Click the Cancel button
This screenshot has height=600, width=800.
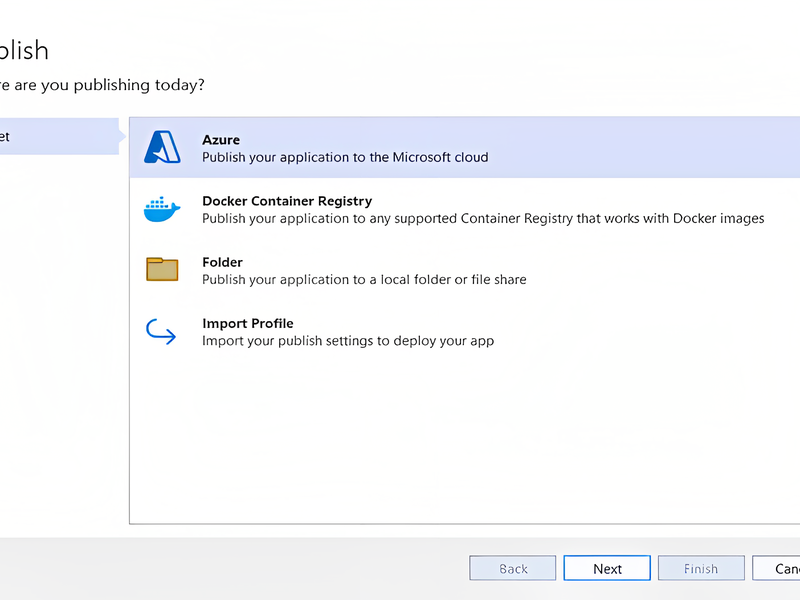pos(777,568)
